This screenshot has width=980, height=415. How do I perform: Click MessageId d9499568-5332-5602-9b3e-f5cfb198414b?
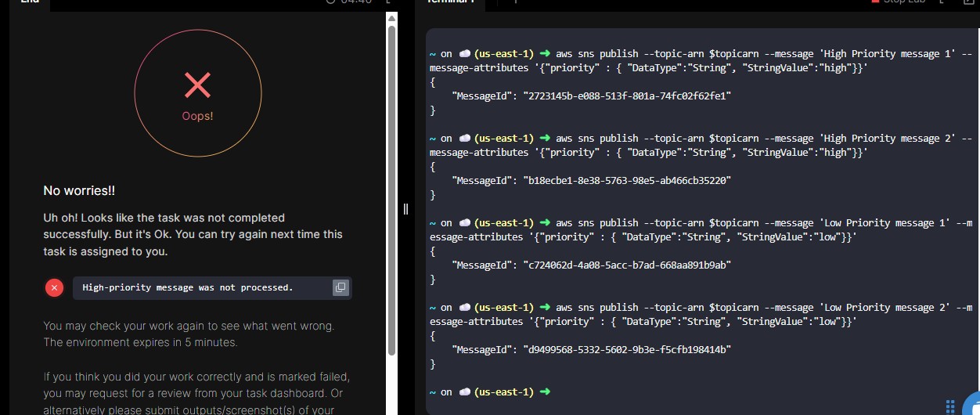coord(629,349)
